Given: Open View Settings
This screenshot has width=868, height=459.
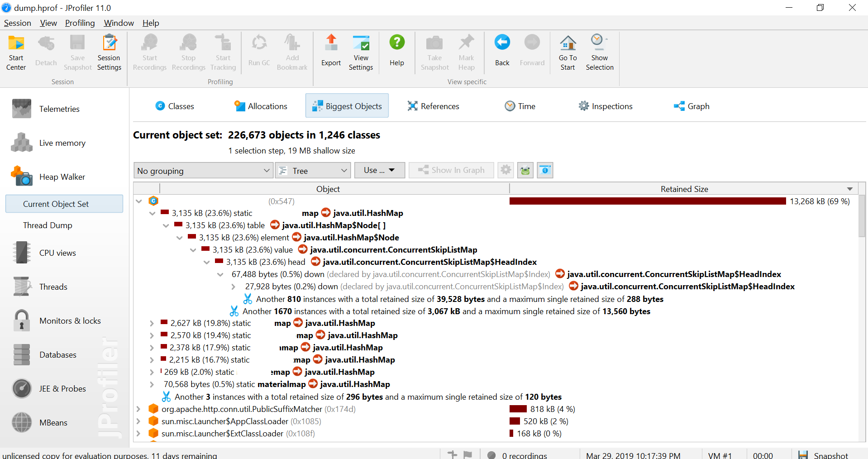Looking at the screenshot, I should coord(361,53).
